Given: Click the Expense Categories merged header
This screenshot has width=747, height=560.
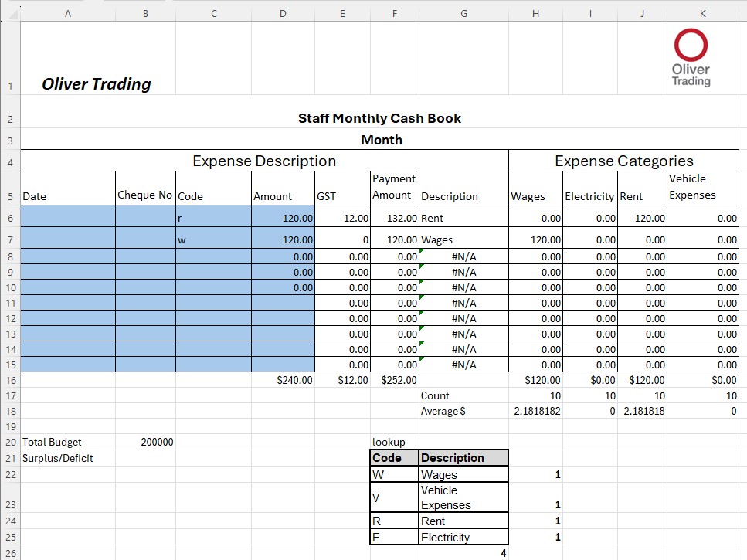Looking at the screenshot, I should tap(624, 161).
